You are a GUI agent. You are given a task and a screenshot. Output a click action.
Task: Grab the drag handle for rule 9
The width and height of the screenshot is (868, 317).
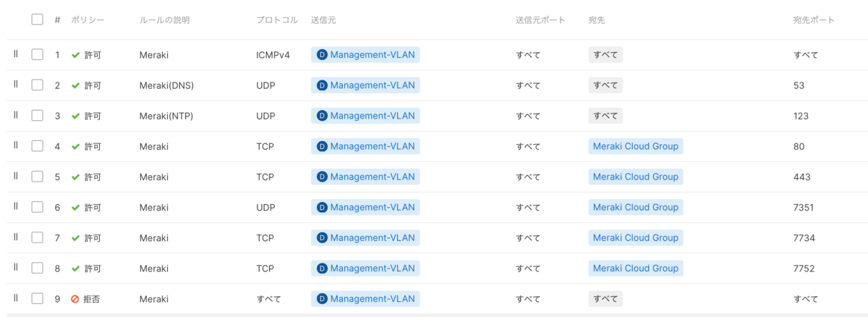[15, 297]
